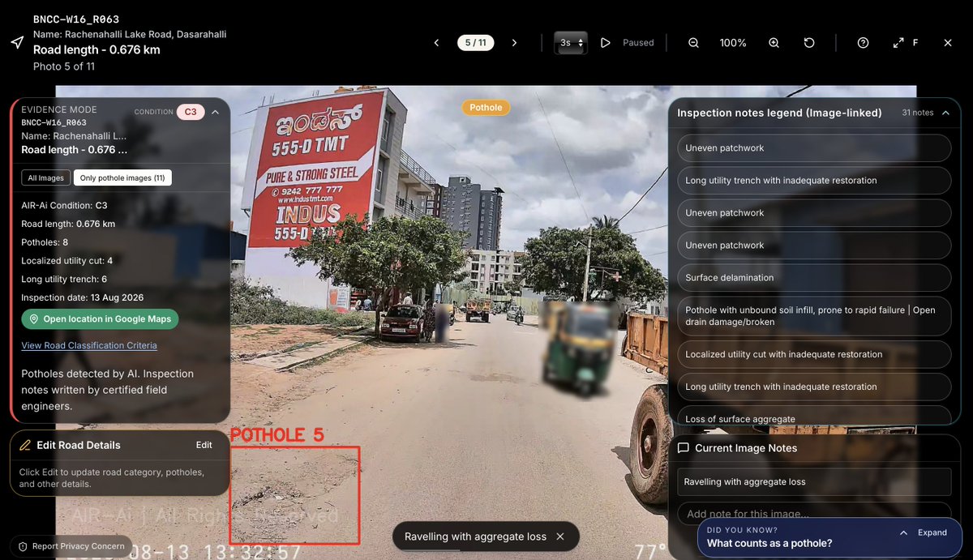Select the first Uneven patchwork note
The height and width of the screenshot is (560, 973).
(814, 148)
